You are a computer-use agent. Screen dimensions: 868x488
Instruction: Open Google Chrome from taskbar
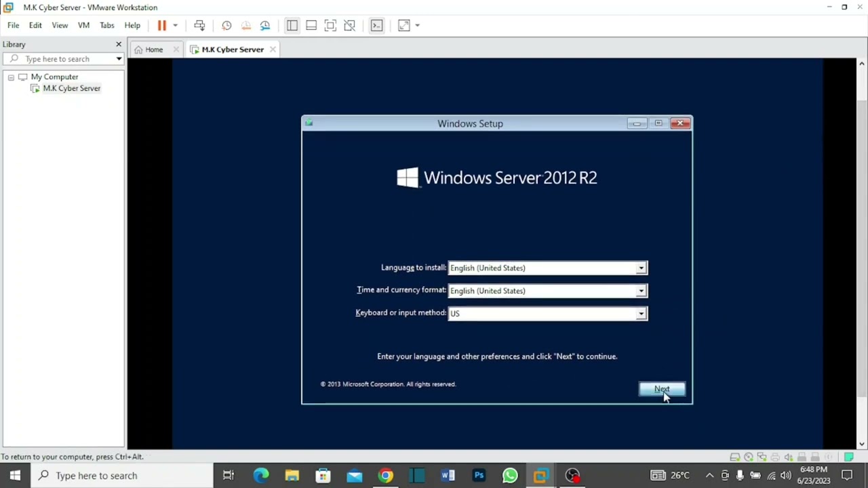[385, 476]
